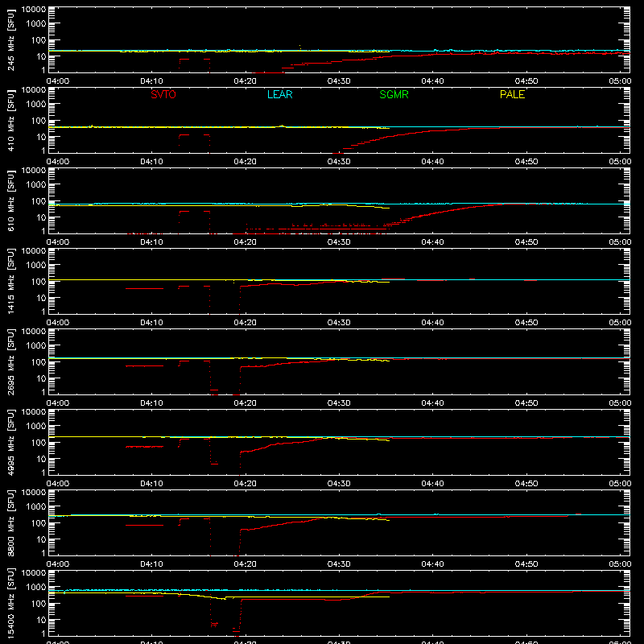Select the 8800 MHz [SFU] axis title

pyautogui.click(x=10, y=522)
